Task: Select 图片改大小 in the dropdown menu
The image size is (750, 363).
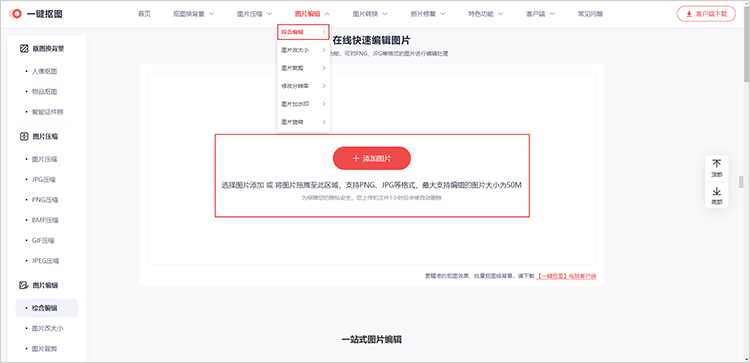Action: coord(303,50)
